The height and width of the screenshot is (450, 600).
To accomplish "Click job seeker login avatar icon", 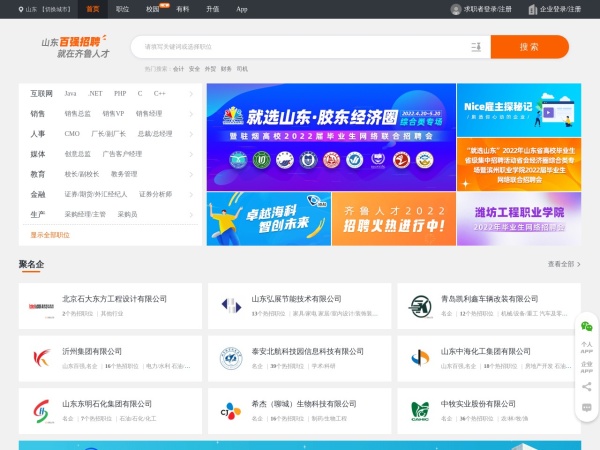I will pos(456,8).
